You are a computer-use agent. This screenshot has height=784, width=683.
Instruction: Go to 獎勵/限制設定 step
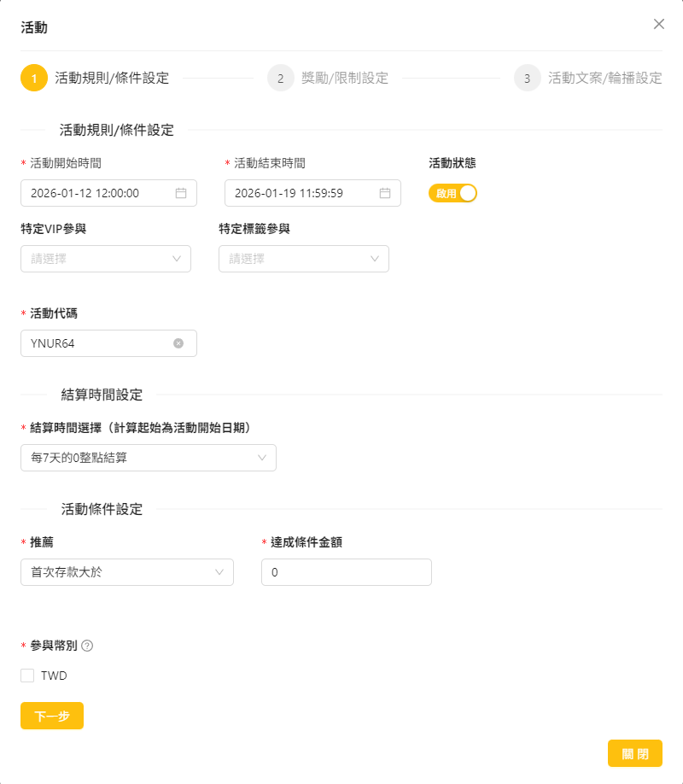coord(344,79)
